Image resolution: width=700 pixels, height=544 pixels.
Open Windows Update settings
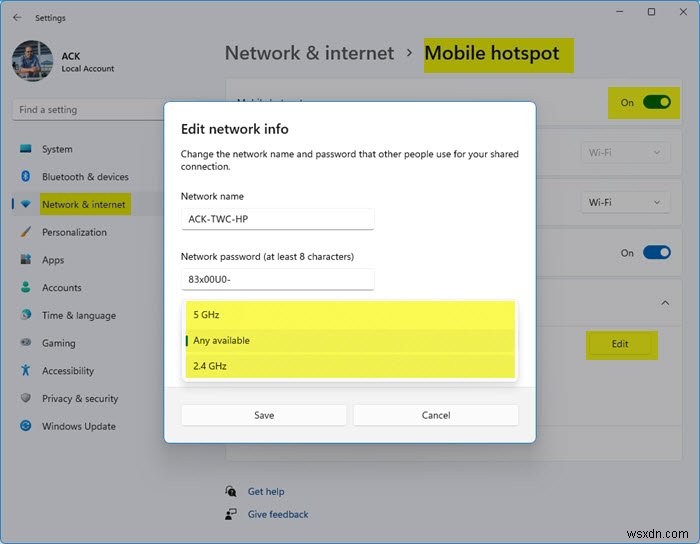79,426
